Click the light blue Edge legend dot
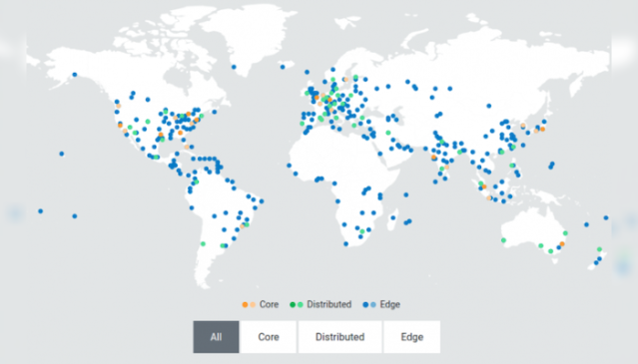 pos(373,304)
